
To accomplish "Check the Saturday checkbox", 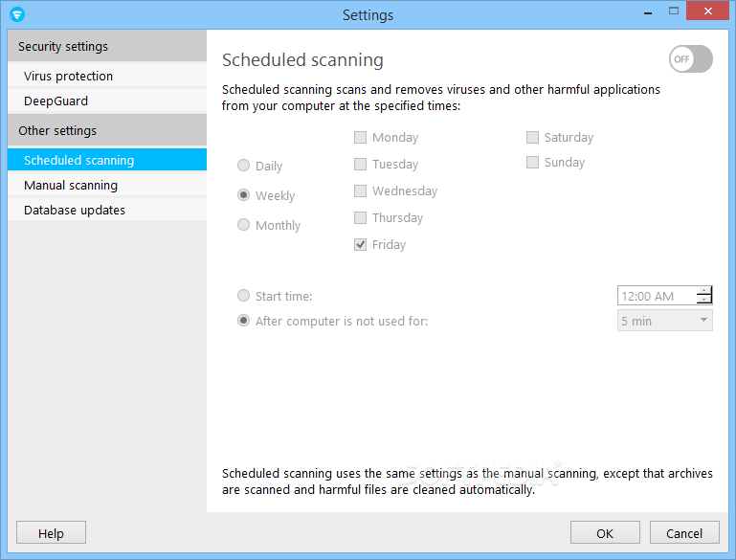I will coord(532,137).
